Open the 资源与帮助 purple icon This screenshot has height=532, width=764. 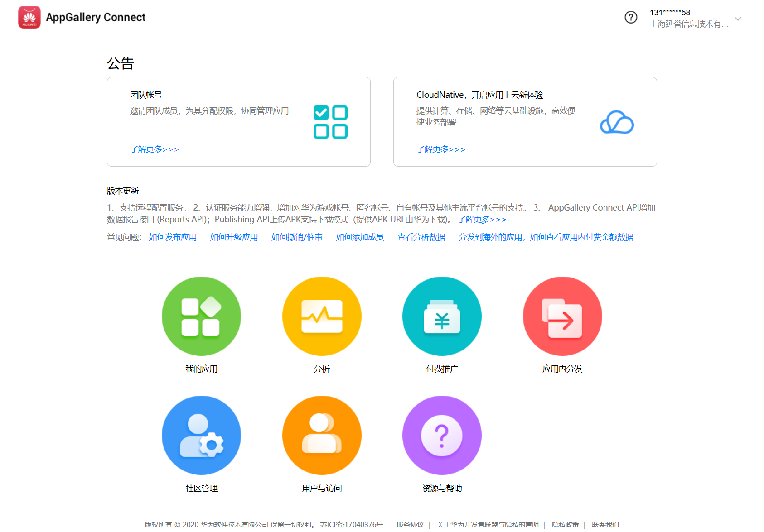coord(442,436)
